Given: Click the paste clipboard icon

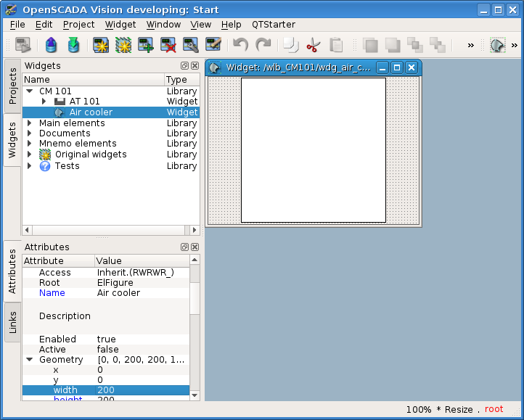Looking at the screenshot, I should pyautogui.click(x=336, y=45).
